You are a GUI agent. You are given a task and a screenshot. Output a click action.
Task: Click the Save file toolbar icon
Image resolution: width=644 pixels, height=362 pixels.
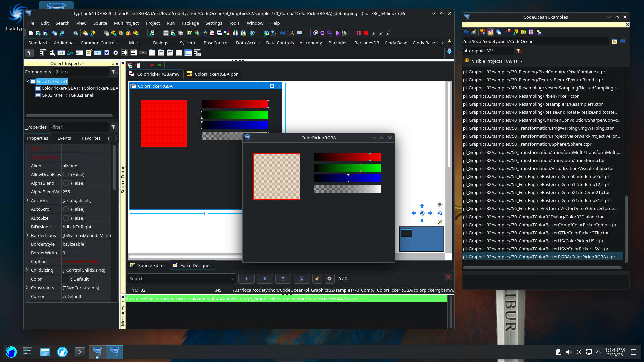(166, 33)
